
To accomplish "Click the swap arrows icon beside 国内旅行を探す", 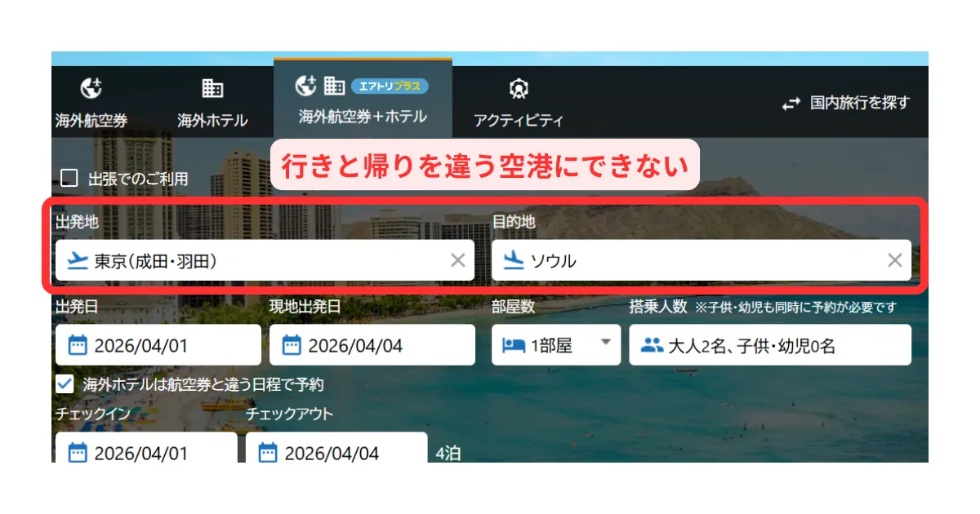I will click(x=791, y=104).
